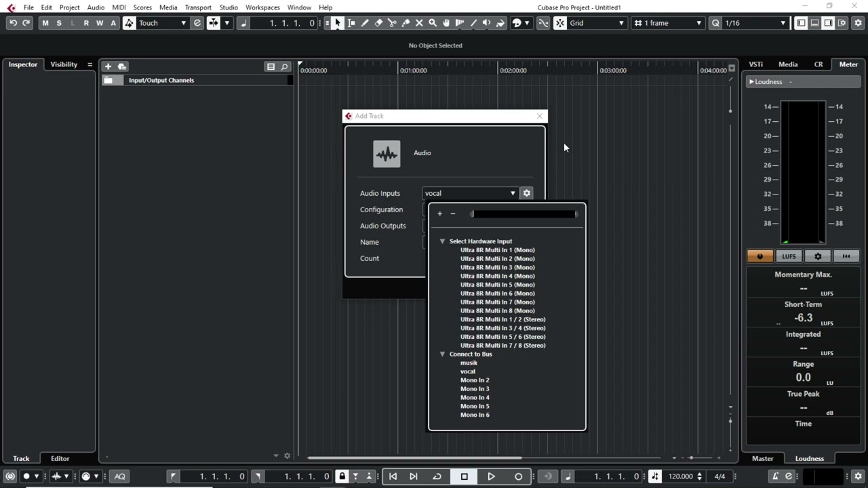
Task: Select the Mute X tool
Action: [419, 23]
